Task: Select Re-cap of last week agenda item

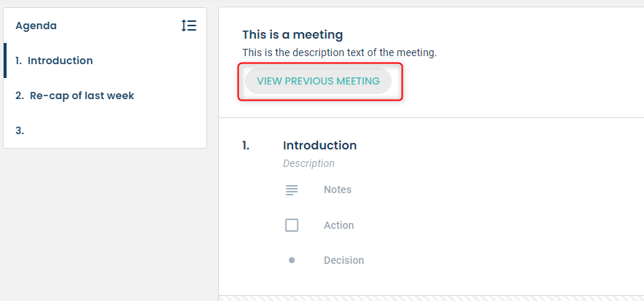Action: pyautogui.click(x=74, y=95)
